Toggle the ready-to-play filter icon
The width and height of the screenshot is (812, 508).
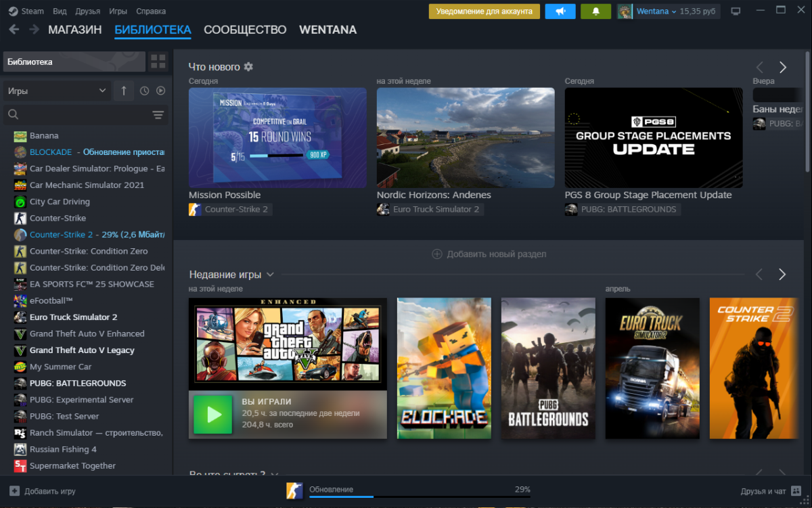coord(161,91)
